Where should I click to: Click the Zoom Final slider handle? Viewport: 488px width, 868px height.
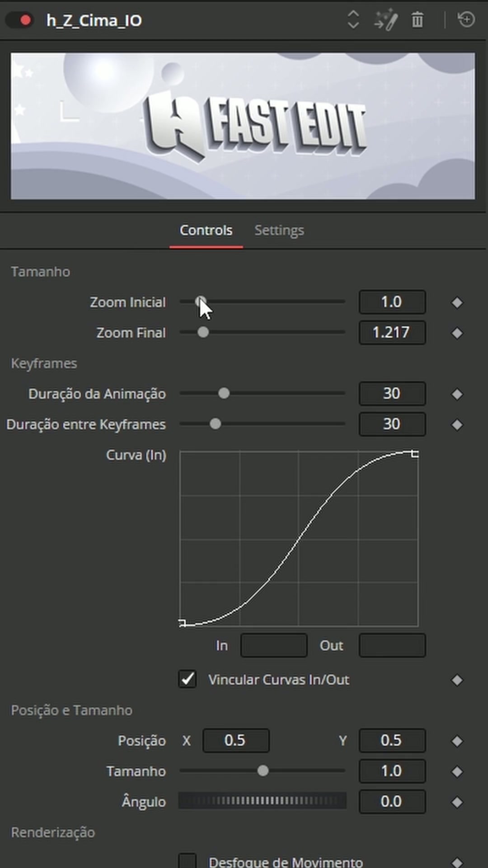click(203, 332)
